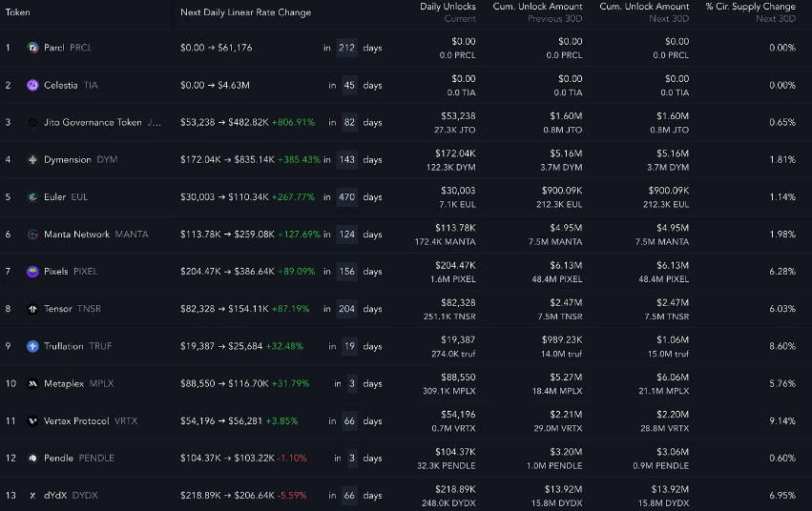812x511 pixels.
Task: Click the +31.79% change for Metaplex
Action: 290,383
